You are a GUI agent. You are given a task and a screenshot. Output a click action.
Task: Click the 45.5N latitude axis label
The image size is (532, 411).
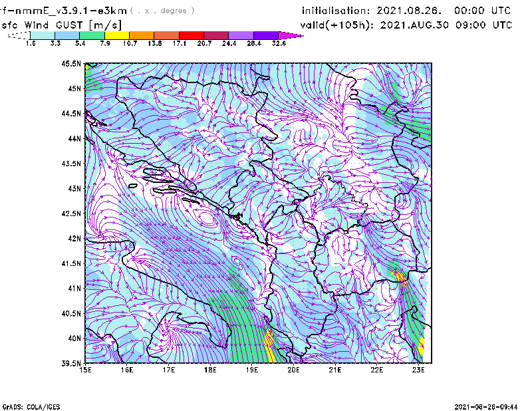(x=71, y=63)
